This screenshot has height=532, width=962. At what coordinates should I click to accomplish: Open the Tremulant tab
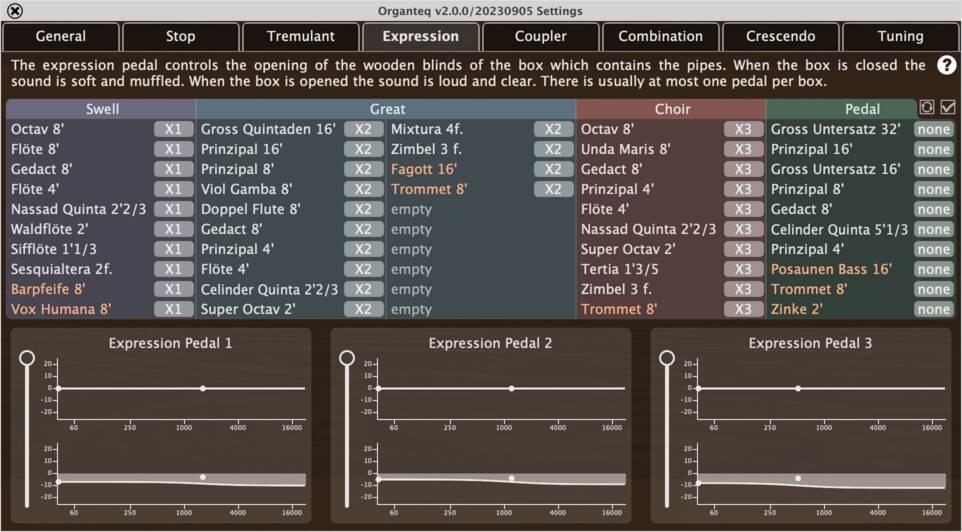click(x=301, y=36)
